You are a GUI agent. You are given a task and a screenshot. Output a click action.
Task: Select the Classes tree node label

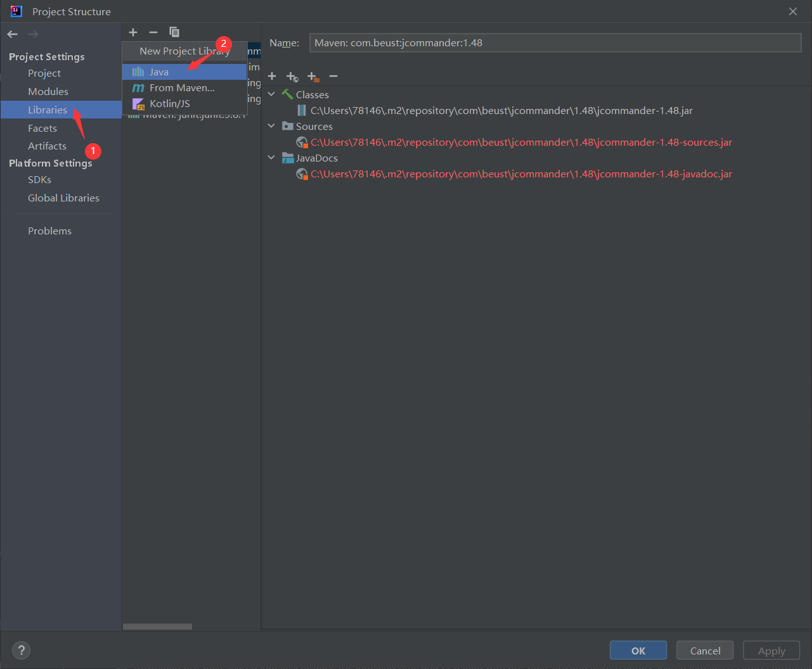(313, 95)
